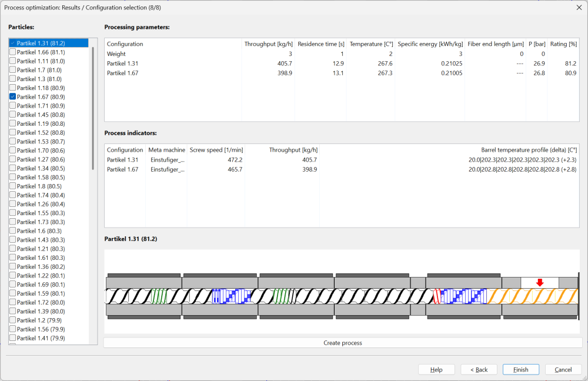Click the Meta machine column header
The height and width of the screenshot is (381, 588).
[x=166, y=149]
